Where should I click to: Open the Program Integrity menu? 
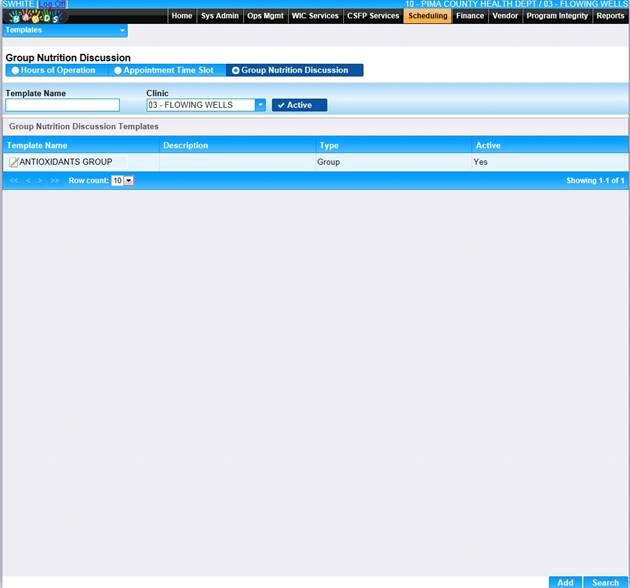[x=557, y=16]
